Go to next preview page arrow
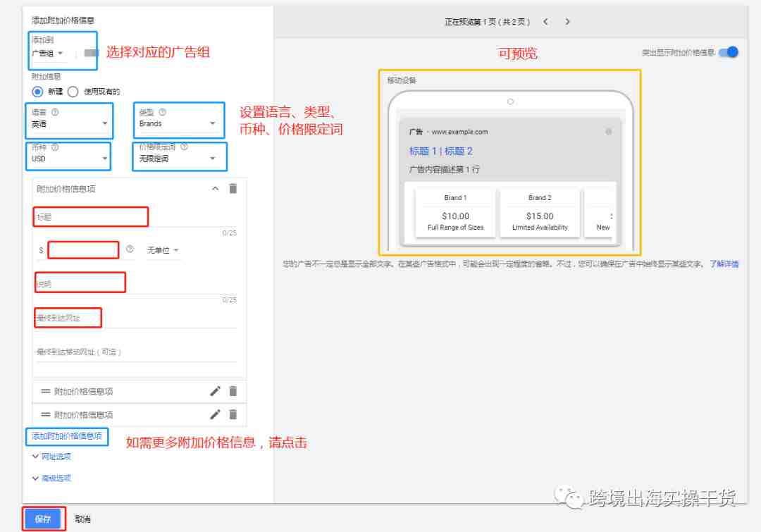This screenshot has width=761, height=532. pos(567,22)
